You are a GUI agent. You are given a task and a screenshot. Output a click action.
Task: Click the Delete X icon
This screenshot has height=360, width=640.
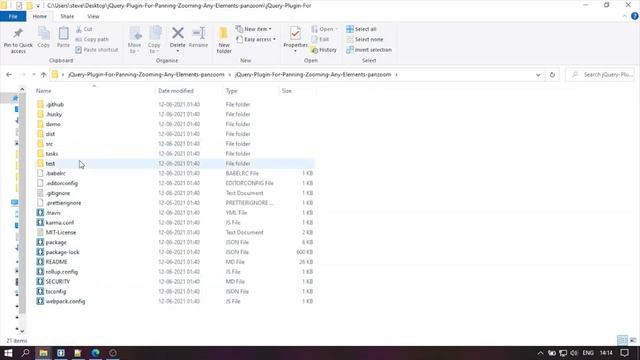(178, 33)
